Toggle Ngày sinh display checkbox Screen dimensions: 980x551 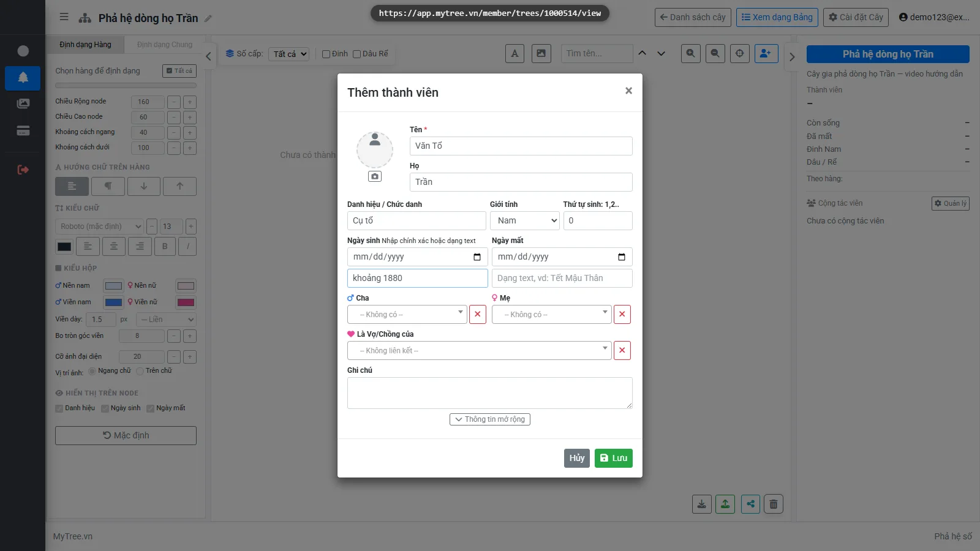(x=105, y=408)
